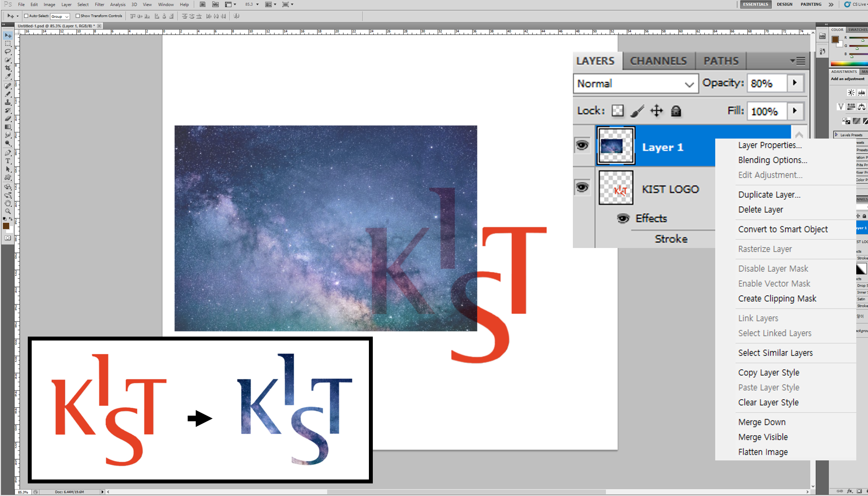
Task: Select the Lasso tool
Action: 8,52
